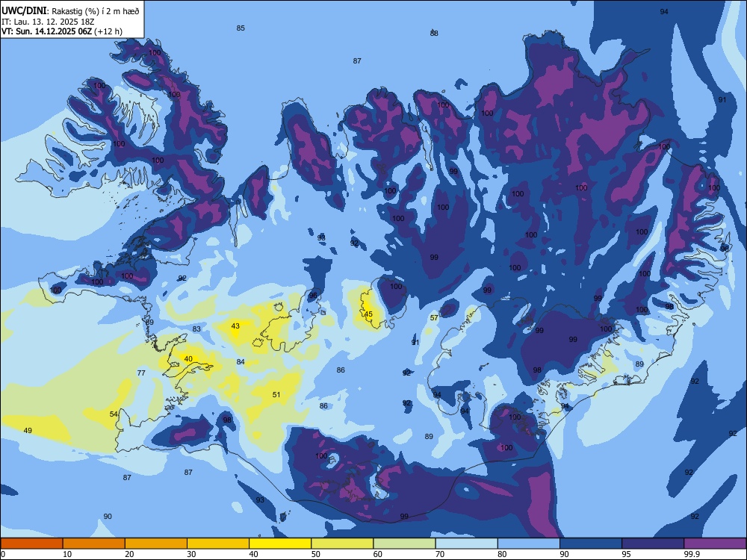This screenshot has width=747, height=560.
Task: Click the legend tick label '30'
Action: 191,554
